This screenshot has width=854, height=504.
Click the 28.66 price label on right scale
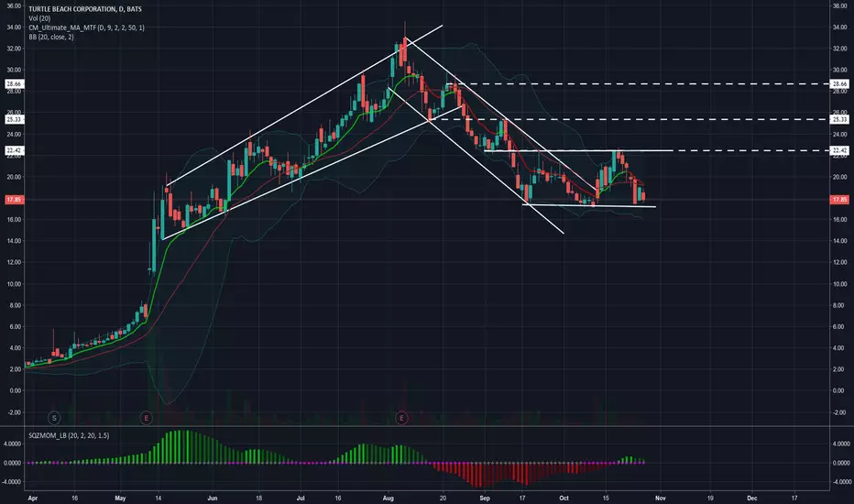point(839,84)
